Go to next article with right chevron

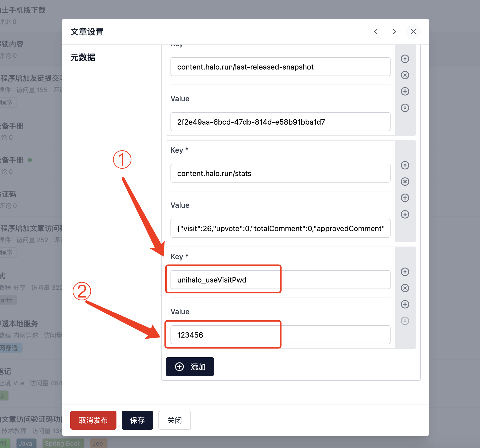tap(394, 32)
